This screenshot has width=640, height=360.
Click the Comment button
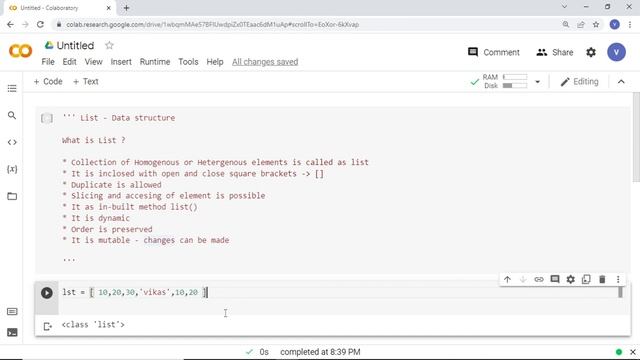[494, 52]
